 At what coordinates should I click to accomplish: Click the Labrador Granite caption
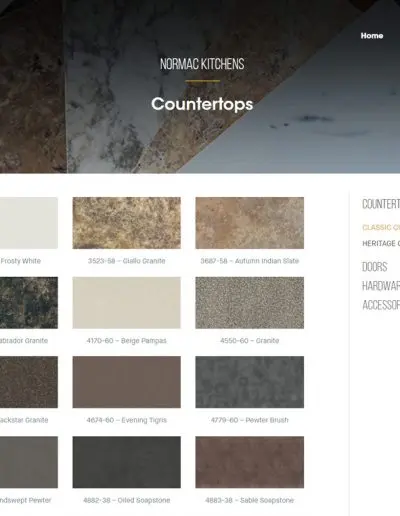tap(24, 341)
